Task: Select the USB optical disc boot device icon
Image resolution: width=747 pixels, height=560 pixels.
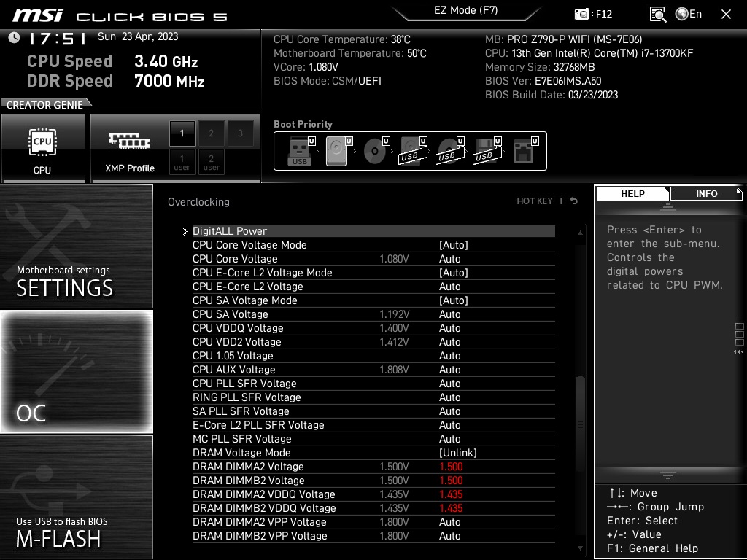Action: click(449, 151)
